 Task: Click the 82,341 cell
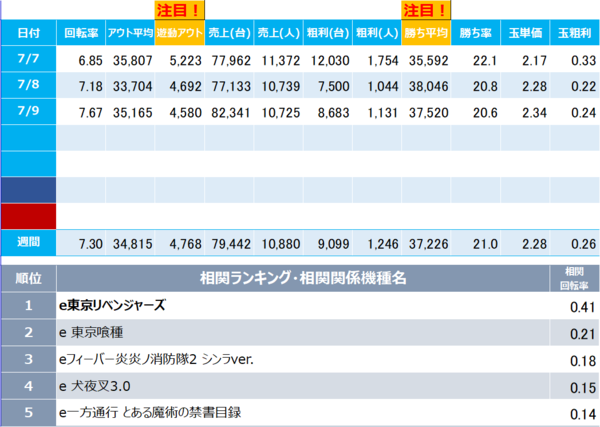pyautogui.click(x=229, y=112)
